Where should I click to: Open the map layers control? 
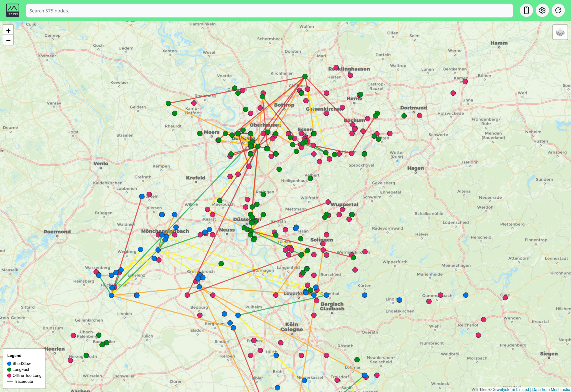[560, 32]
